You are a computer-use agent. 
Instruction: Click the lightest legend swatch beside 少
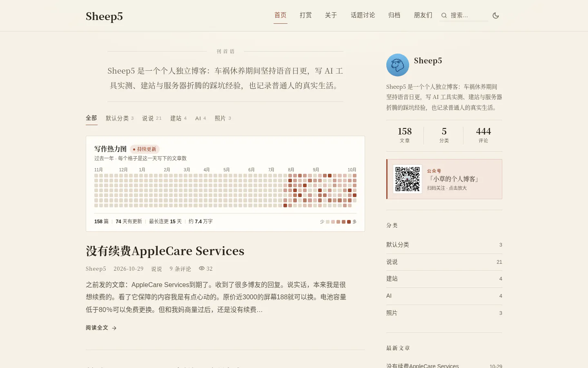pos(327,222)
